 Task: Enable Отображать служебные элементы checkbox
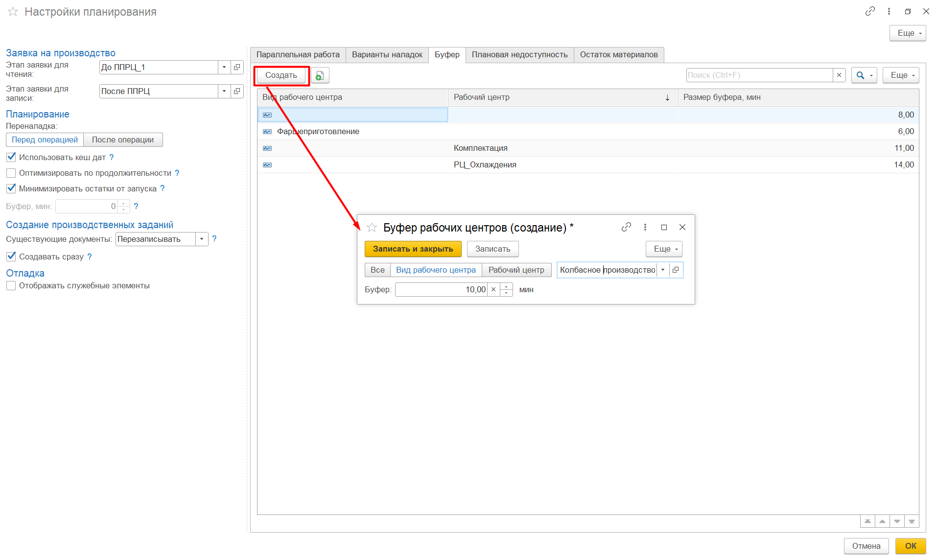click(x=11, y=286)
